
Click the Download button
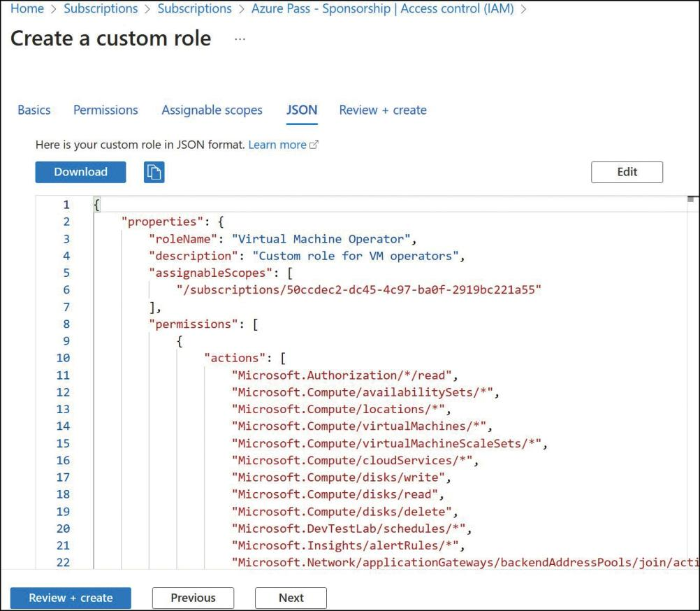click(x=81, y=172)
